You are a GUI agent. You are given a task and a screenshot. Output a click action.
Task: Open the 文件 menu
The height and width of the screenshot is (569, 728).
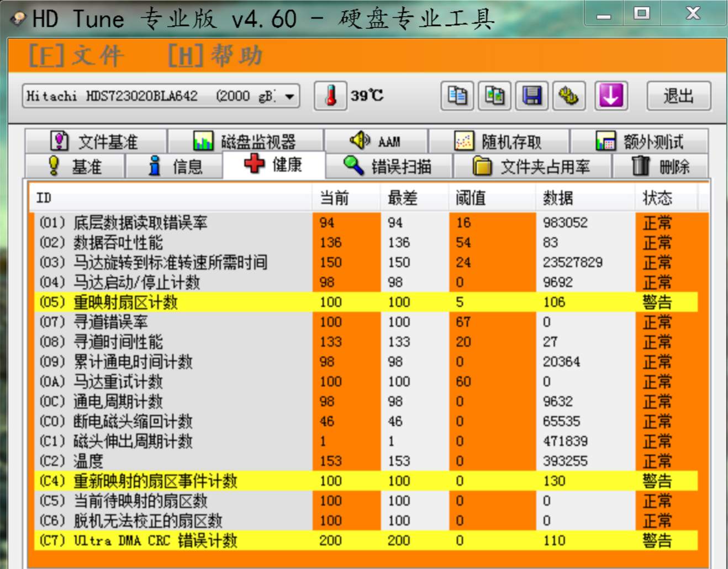[x=76, y=56]
